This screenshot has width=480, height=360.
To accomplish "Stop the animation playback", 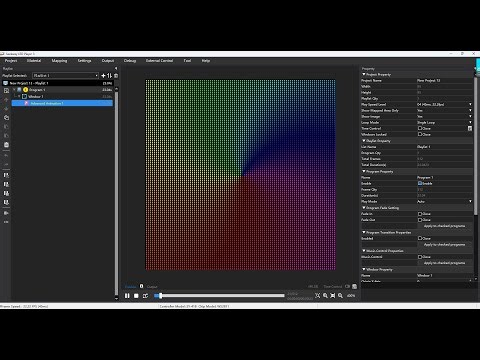I will (136, 296).
